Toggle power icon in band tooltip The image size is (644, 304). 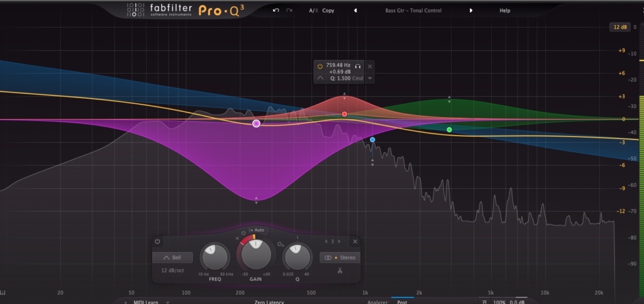tap(320, 65)
